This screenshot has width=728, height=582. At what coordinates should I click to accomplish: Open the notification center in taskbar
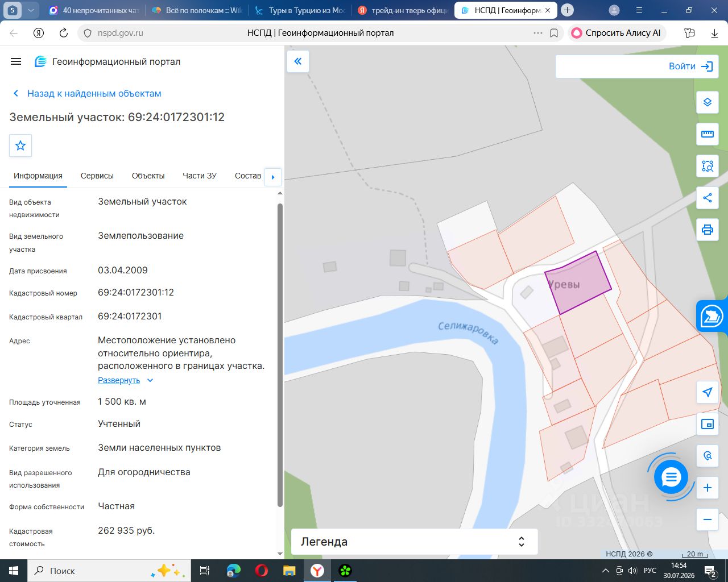(x=710, y=571)
